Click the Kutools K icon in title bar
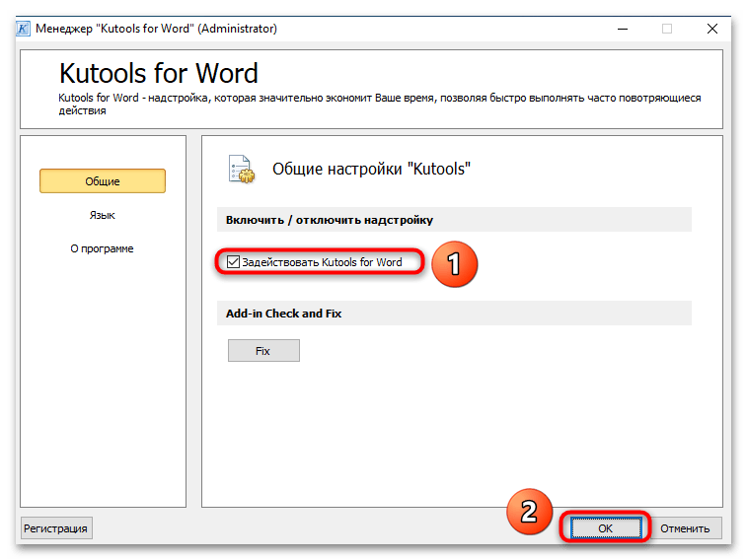 23,29
